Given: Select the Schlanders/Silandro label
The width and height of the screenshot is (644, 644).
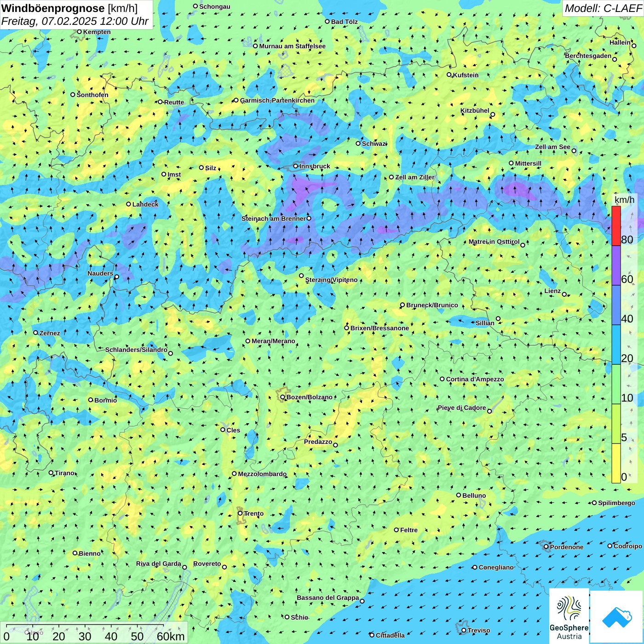Looking at the screenshot, I should pos(136,350).
